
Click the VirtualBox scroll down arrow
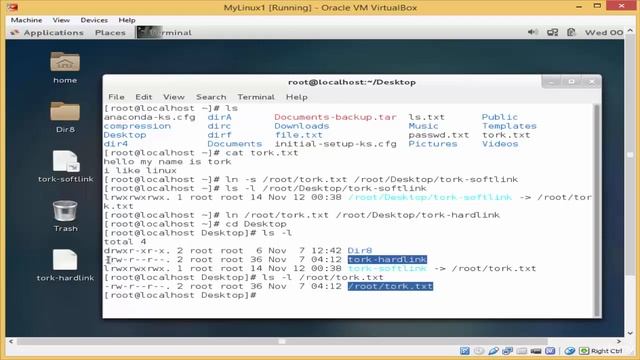click(630, 333)
